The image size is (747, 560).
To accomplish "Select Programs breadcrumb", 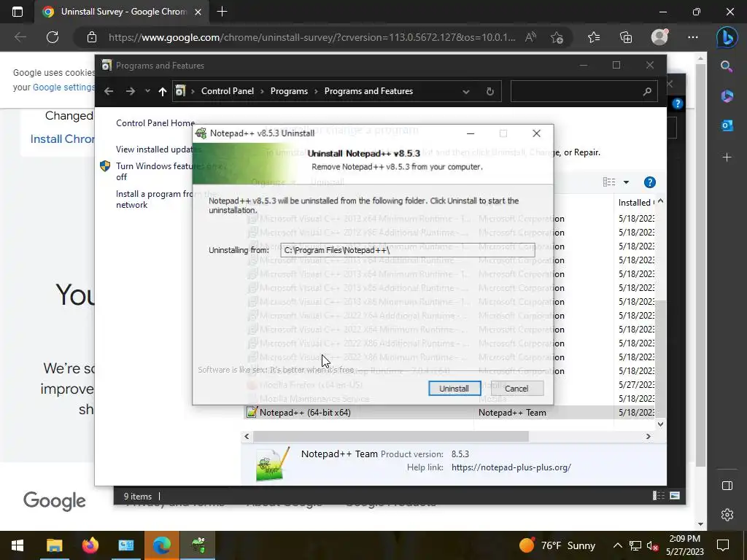I will point(289,91).
